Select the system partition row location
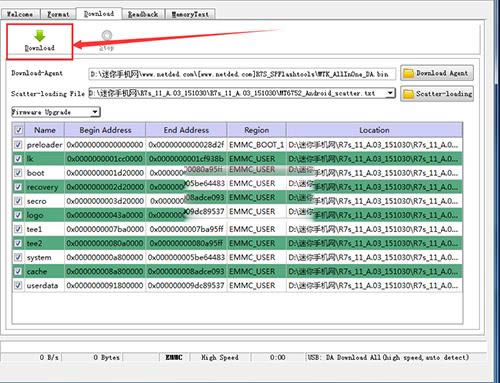The image size is (500, 383). pos(374,257)
